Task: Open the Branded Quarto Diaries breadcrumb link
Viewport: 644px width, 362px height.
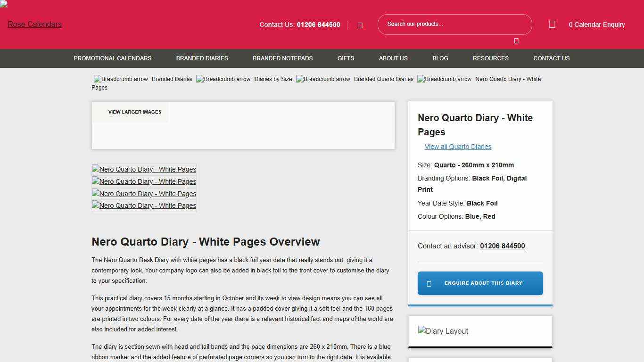Action: point(383,79)
